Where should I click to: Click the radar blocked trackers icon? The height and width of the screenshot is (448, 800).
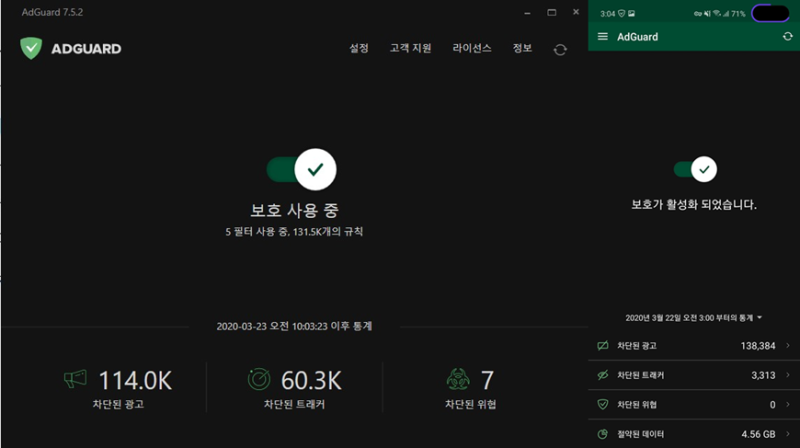tap(259, 380)
